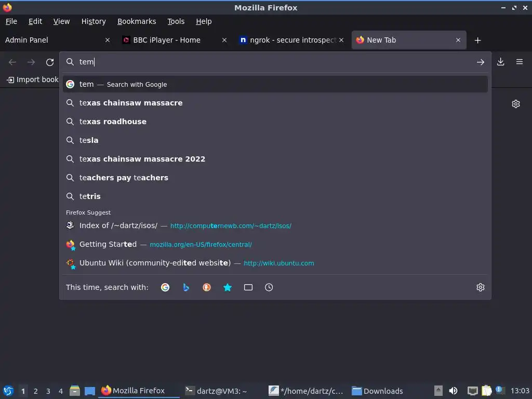
Task: Close the Admin Panel tab
Action: pyautogui.click(x=108, y=40)
